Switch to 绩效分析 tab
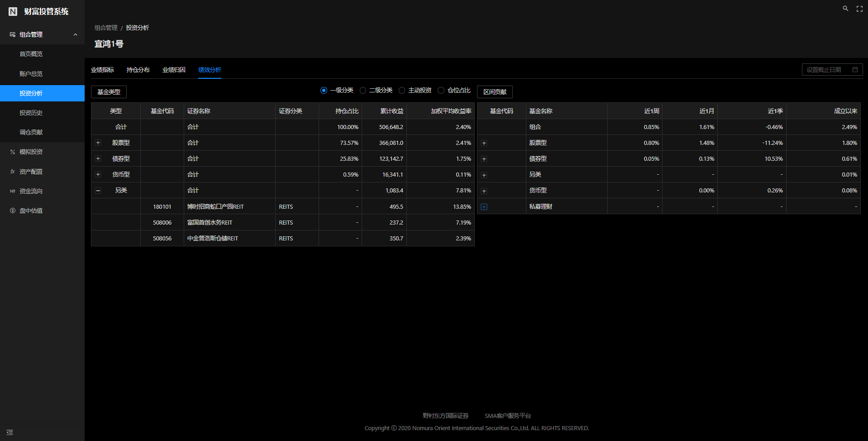 pos(210,70)
